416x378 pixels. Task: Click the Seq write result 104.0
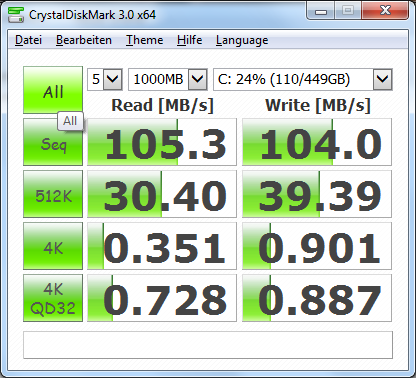point(317,142)
